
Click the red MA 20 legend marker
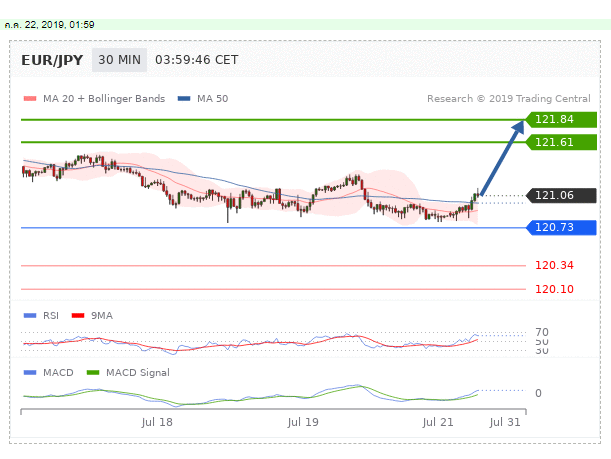click(x=30, y=99)
